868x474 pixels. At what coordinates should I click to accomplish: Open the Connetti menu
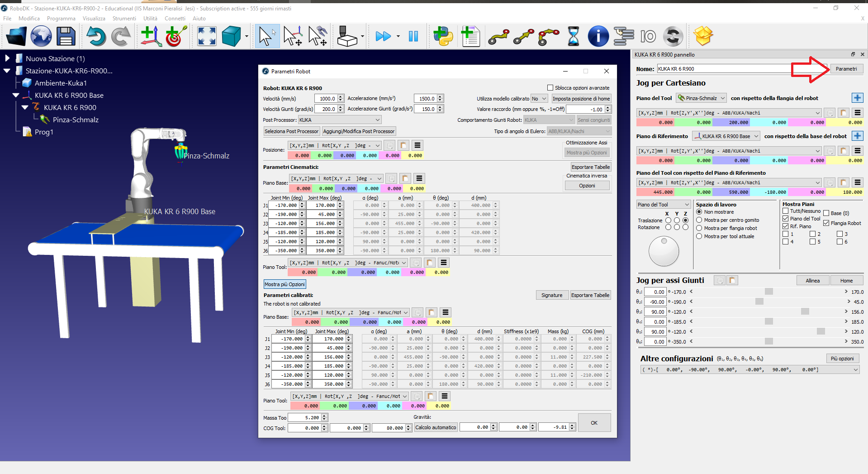pos(175,19)
